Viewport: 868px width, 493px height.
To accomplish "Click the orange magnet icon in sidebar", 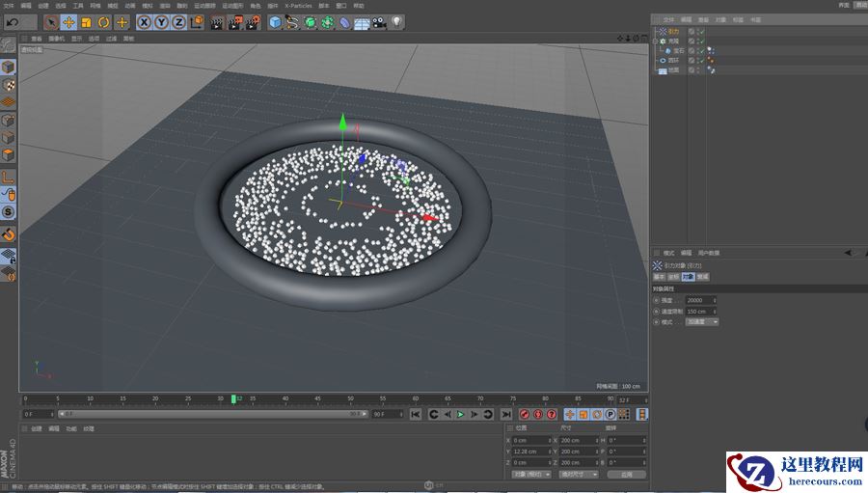I will (x=8, y=234).
